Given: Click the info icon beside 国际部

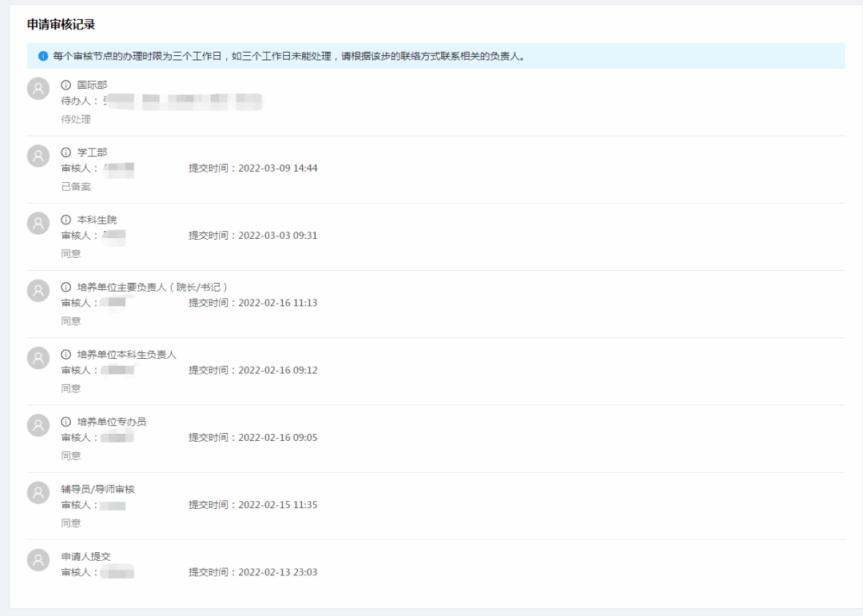Looking at the screenshot, I should click(66, 85).
